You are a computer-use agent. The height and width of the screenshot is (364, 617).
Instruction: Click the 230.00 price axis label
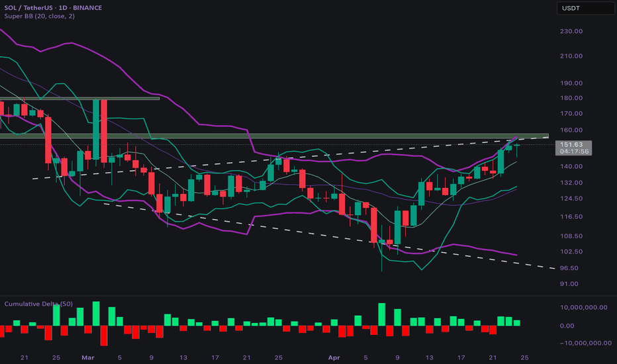pos(571,31)
